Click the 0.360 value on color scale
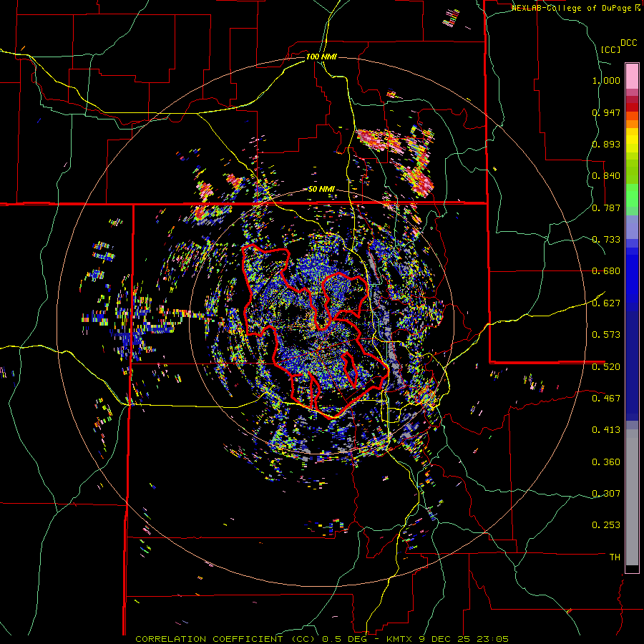The width and height of the screenshot is (644, 644). [x=606, y=462]
